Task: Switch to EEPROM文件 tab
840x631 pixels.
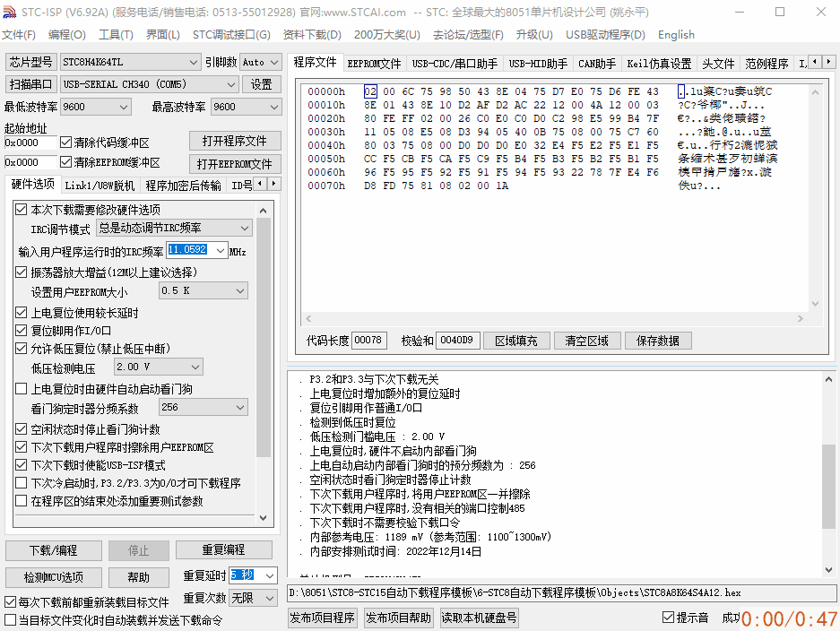Action: 374,64
